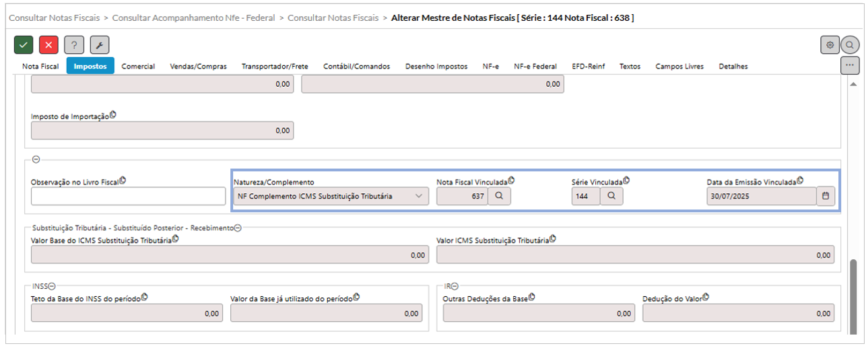
Task: Click copy icon beside Teto da Base do INSS
Action: (144, 298)
